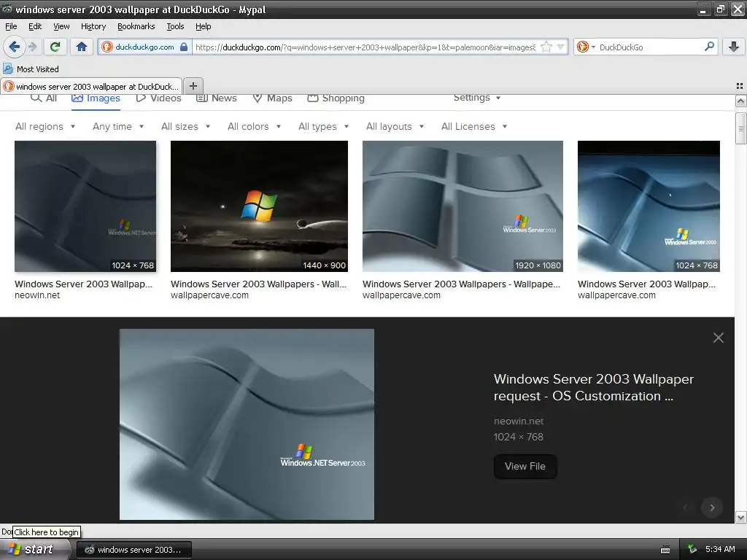Click the network tray icon near clock

(692, 550)
